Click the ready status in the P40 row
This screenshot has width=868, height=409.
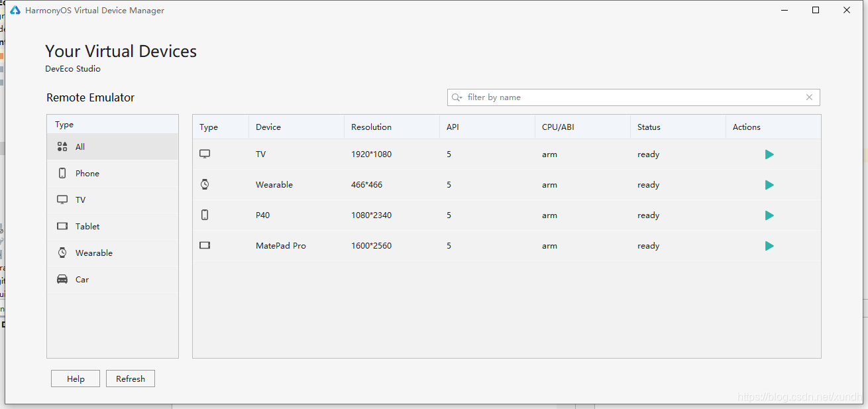648,215
